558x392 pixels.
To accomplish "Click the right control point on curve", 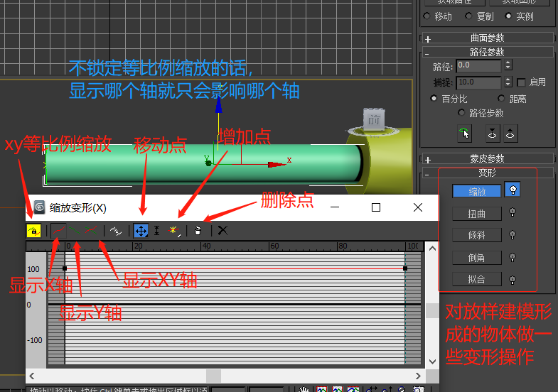I will (405, 268).
